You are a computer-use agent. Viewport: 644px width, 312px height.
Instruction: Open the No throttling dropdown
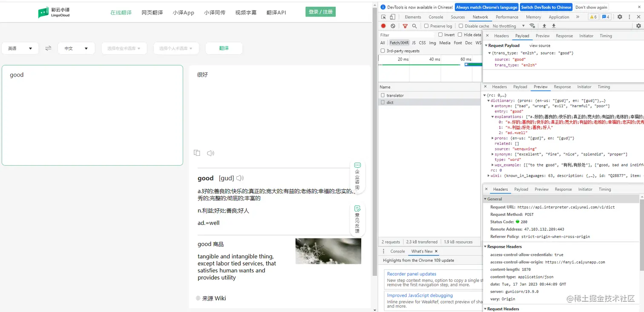(x=509, y=26)
